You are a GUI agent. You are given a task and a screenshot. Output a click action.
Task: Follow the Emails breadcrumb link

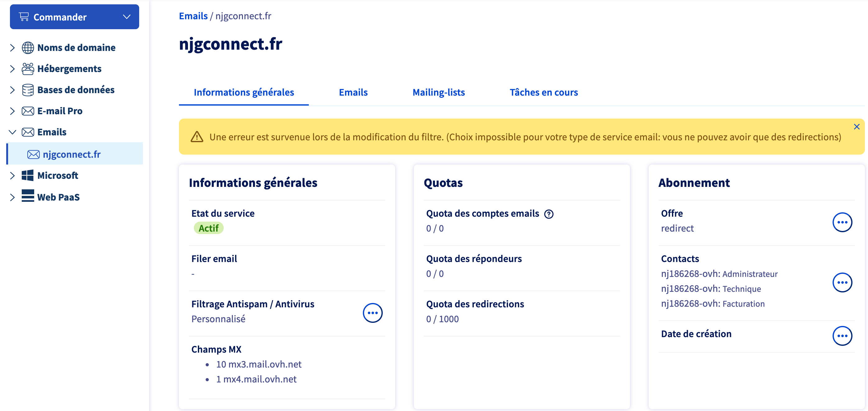(x=193, y=16)
